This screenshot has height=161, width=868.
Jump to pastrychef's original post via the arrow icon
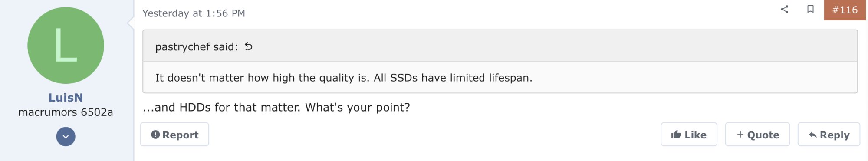pos(248,46)
